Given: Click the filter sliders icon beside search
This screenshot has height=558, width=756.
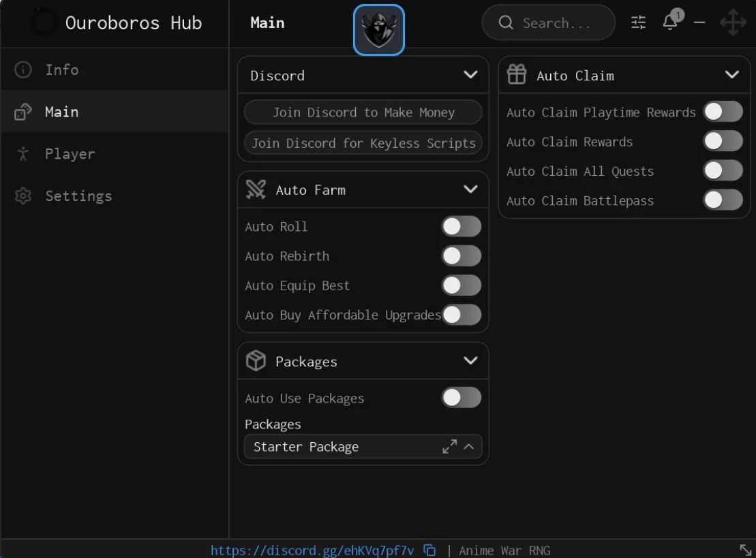Looking at the screenshot, I should tap(638, 22).
